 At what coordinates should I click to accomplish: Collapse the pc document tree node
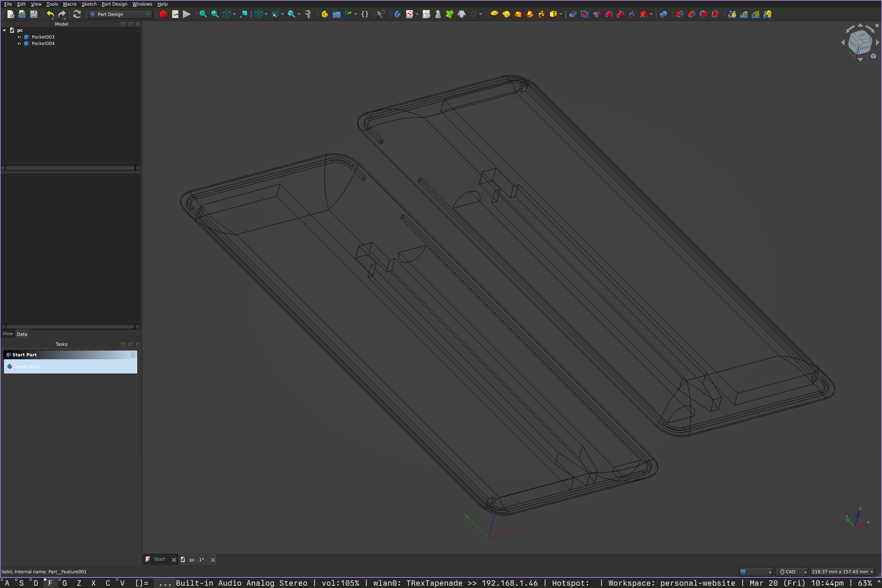pos(4,30)
